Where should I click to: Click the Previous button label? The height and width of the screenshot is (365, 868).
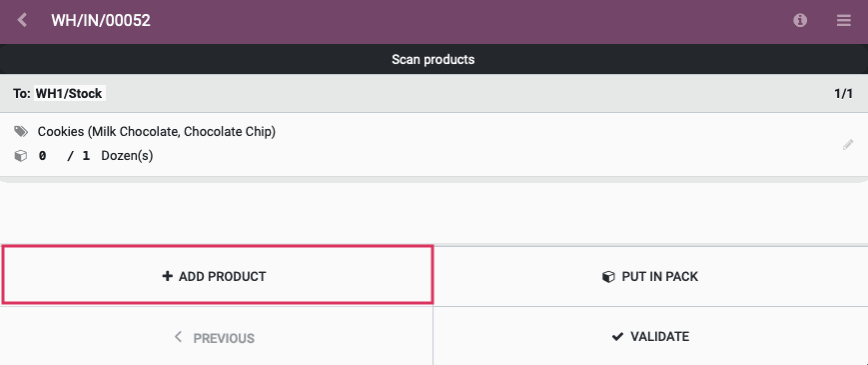click(224, 338)
